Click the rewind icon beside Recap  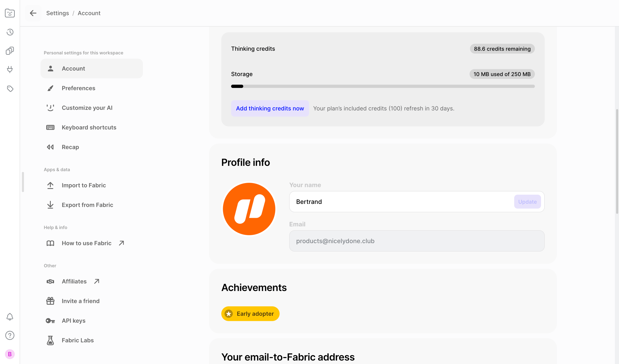[x=50, y=147]
